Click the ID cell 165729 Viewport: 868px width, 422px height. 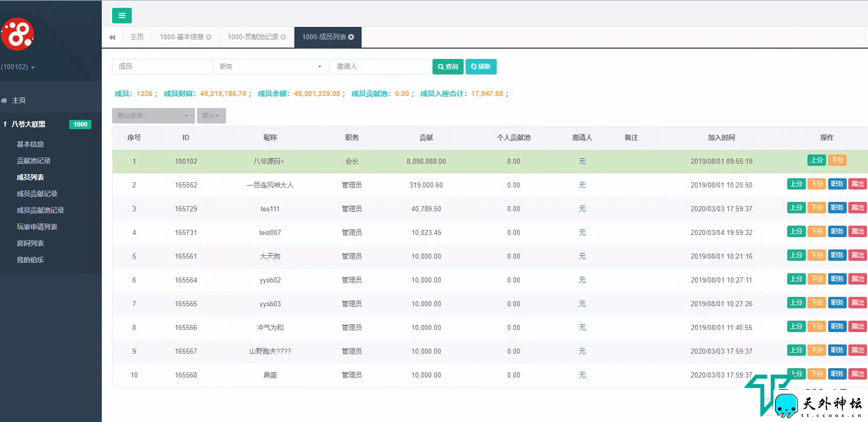tap(186, 209)
